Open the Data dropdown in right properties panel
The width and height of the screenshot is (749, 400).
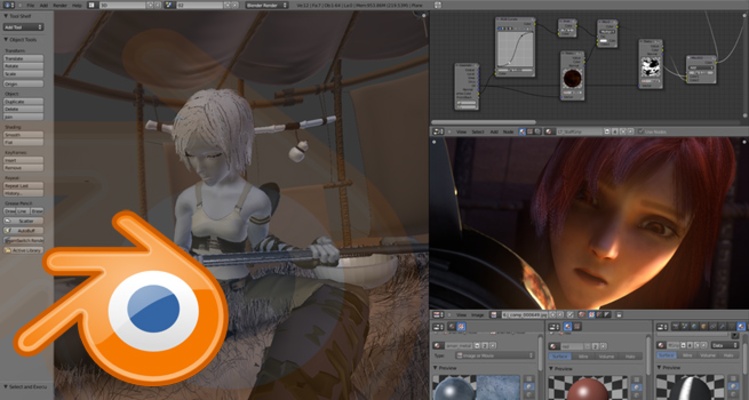point(725,345)
